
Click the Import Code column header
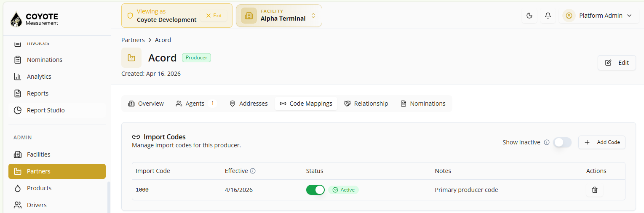153,171
